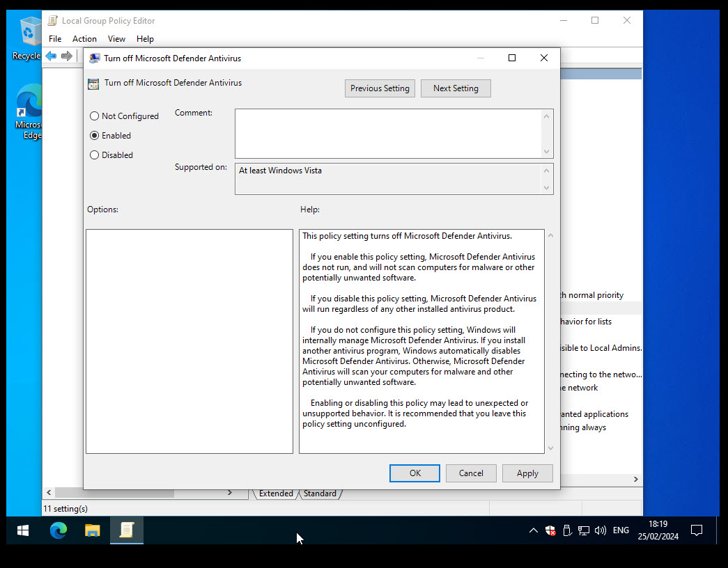
Task: Click the back navigation arrow
Action: pos(51,55)
